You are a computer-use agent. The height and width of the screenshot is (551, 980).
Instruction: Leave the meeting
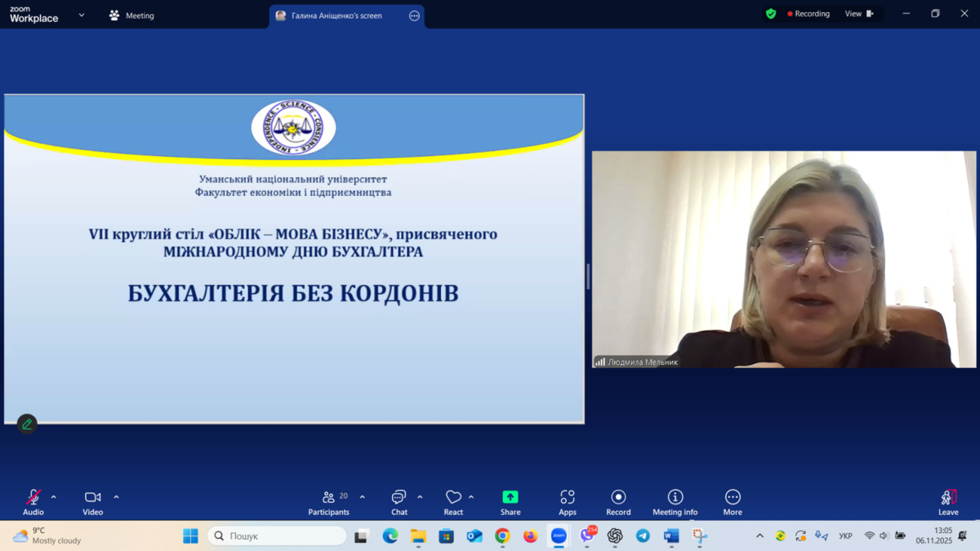click(x=948, y=501)
